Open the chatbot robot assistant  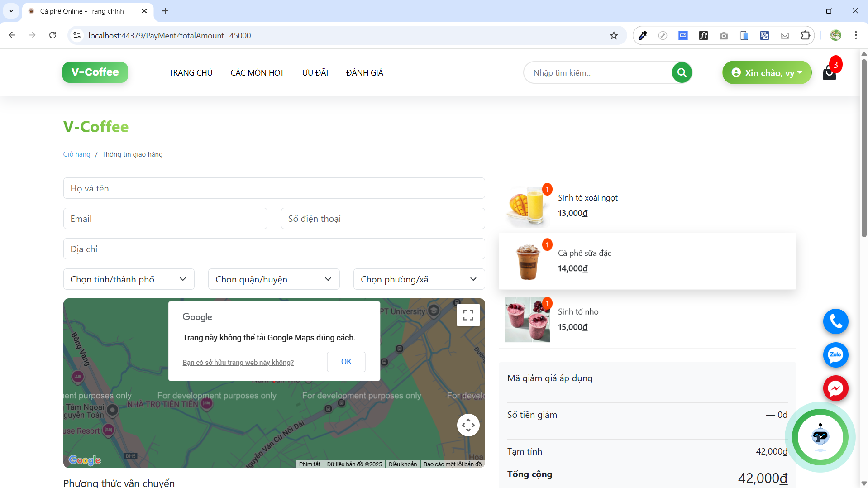(x=820, y=437)
